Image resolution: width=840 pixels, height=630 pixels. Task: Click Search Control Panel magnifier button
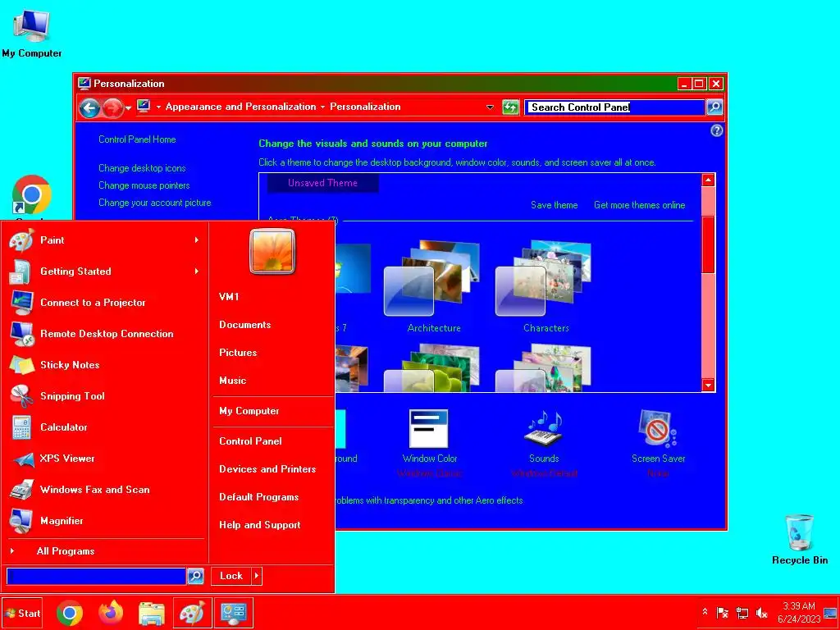(714, 107)
